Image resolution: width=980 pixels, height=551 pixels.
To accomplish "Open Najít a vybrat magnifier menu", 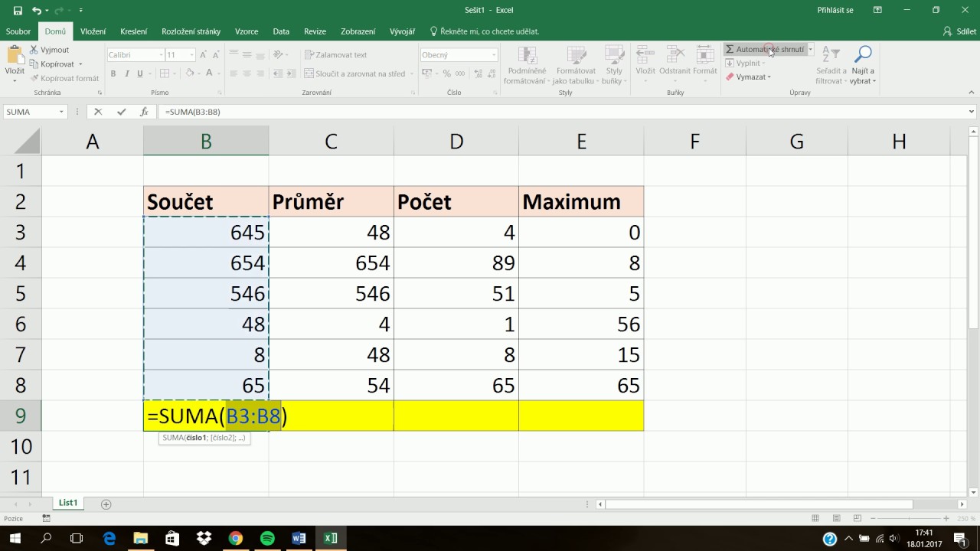I will click(x=863, y=65).
